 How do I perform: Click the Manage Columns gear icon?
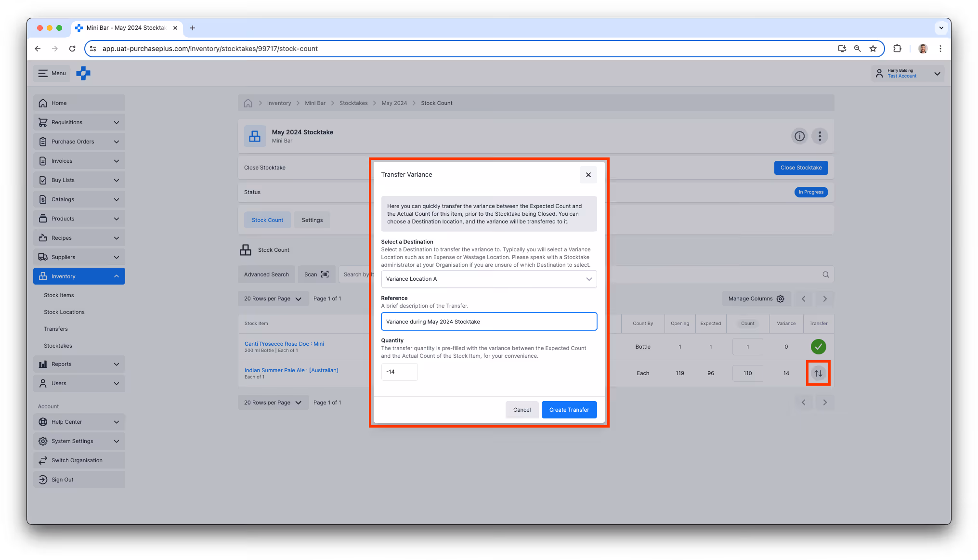pos(781,299)
